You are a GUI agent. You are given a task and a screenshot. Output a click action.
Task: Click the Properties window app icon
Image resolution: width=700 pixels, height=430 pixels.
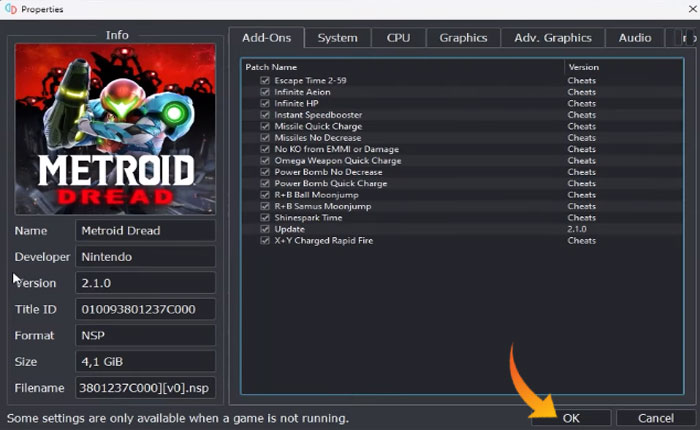point(9,9)
